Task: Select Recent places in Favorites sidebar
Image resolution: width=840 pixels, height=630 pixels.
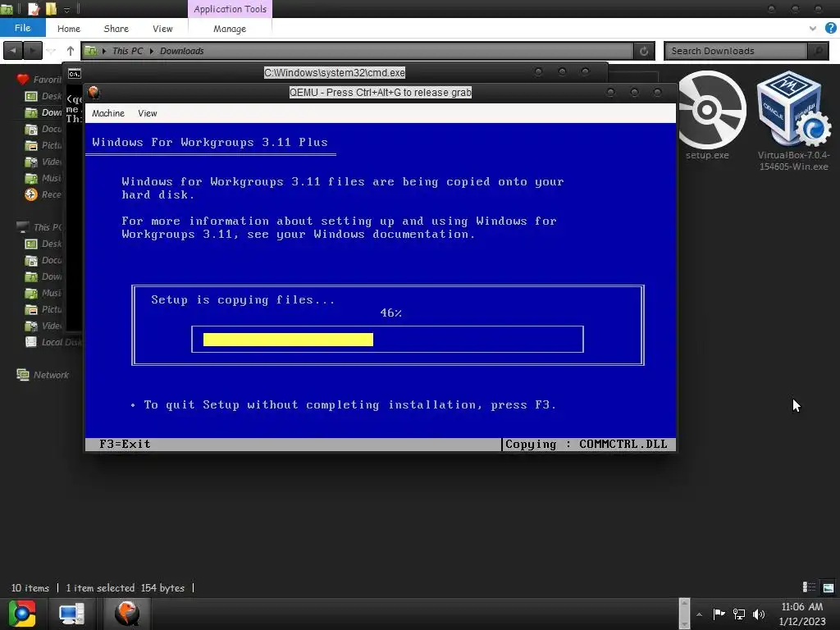Action: click(43, 194)
